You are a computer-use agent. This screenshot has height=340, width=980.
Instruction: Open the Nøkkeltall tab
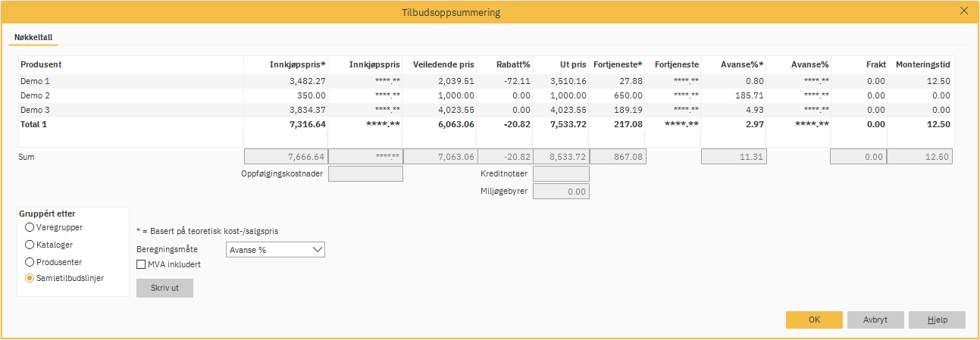tap(33, 37)
